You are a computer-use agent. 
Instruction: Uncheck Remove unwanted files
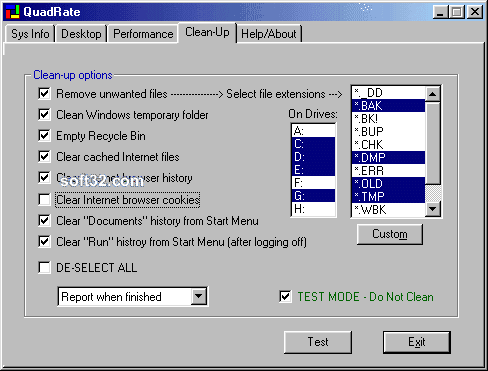tap(44, 94)
